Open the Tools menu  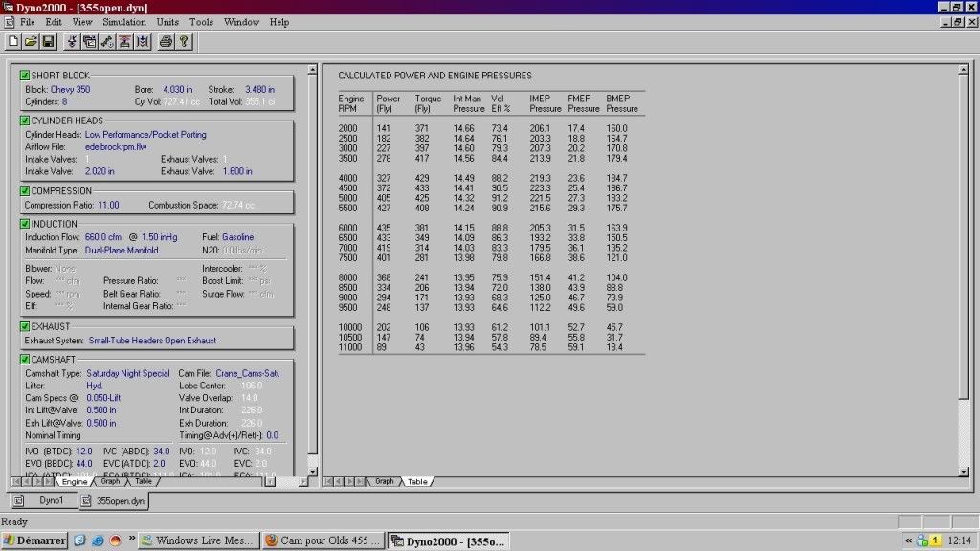[x=201, y=22]
